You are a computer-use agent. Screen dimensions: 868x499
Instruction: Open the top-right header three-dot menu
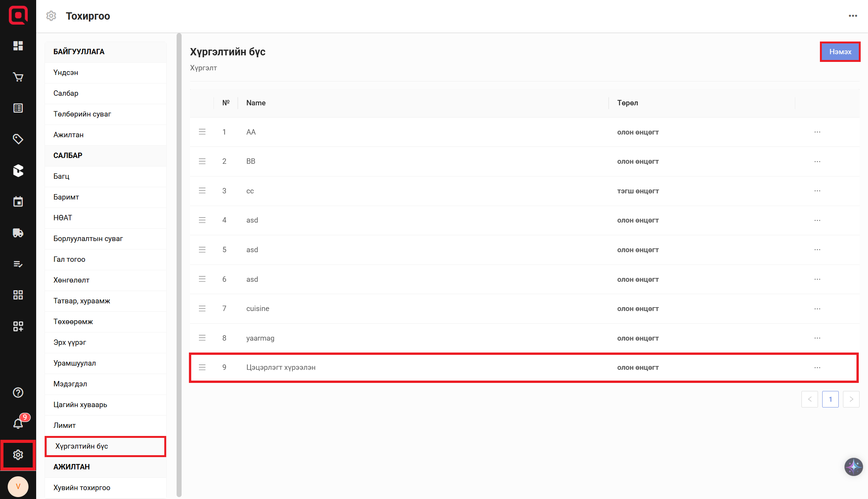tap(853, 16)
